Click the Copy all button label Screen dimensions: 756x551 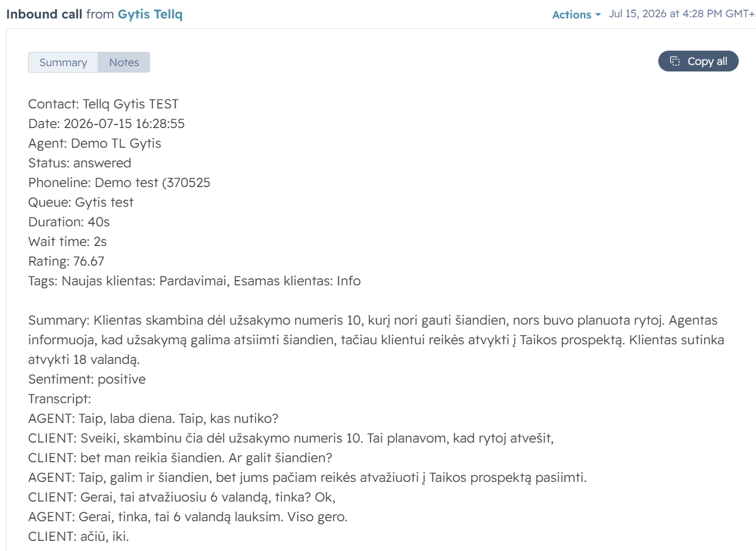pyautogui.click(x=707, y=61)
